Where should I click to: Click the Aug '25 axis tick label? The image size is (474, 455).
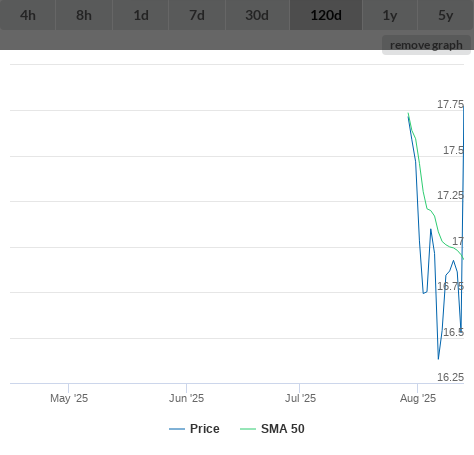418,398
